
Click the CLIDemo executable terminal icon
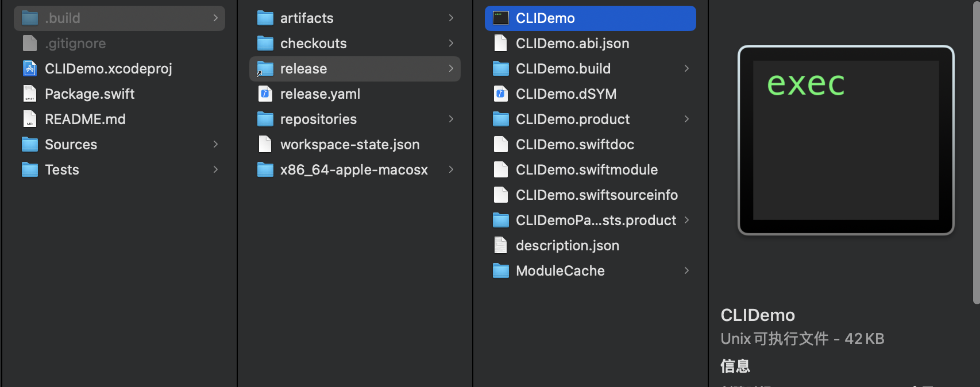pyautogui.click(x=501, y=18)
